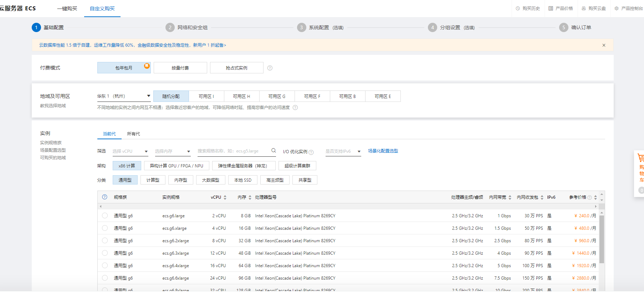Viewport: 644px width, 296px height.
Task: Sort by 内网收发包 column arrows
Action: pos(542,197)
